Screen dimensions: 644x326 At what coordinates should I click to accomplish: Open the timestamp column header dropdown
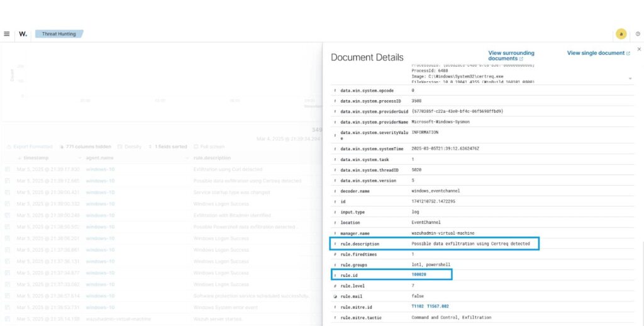79,158
